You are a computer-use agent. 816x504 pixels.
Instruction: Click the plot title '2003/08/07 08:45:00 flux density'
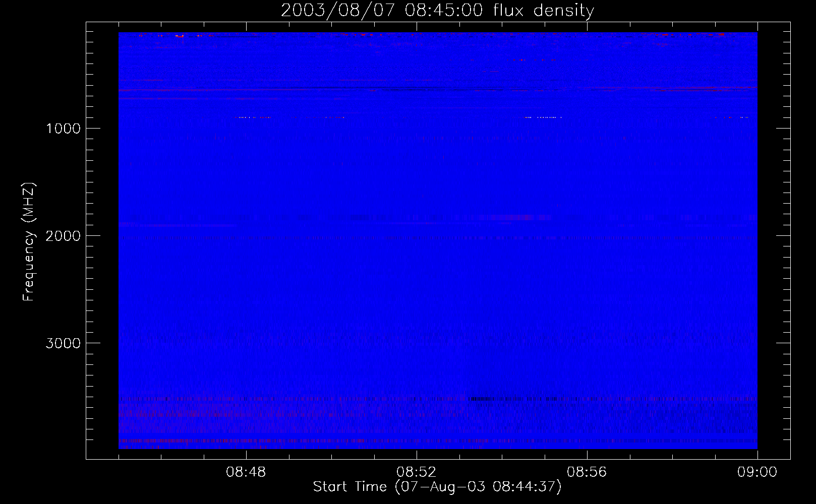click(x=437, y=11)
